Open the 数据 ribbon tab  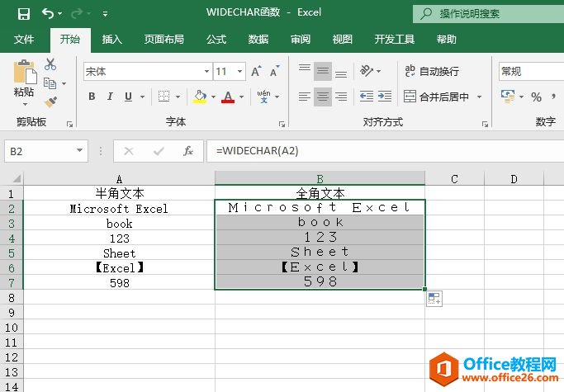pos(258,40)
